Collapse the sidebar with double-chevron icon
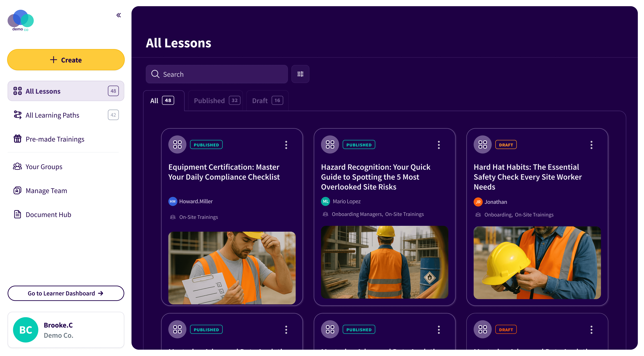 pyautogui.click(x=118, y=15)
